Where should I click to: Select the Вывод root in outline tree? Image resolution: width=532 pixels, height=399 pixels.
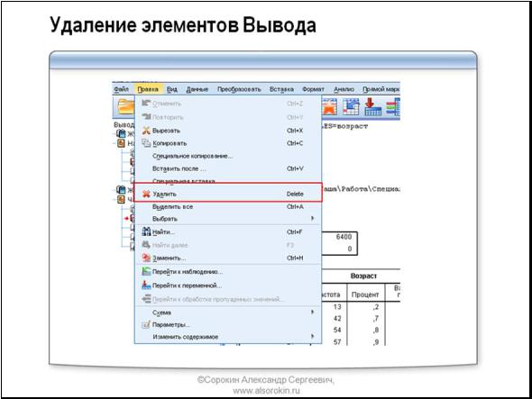(124, 125)
